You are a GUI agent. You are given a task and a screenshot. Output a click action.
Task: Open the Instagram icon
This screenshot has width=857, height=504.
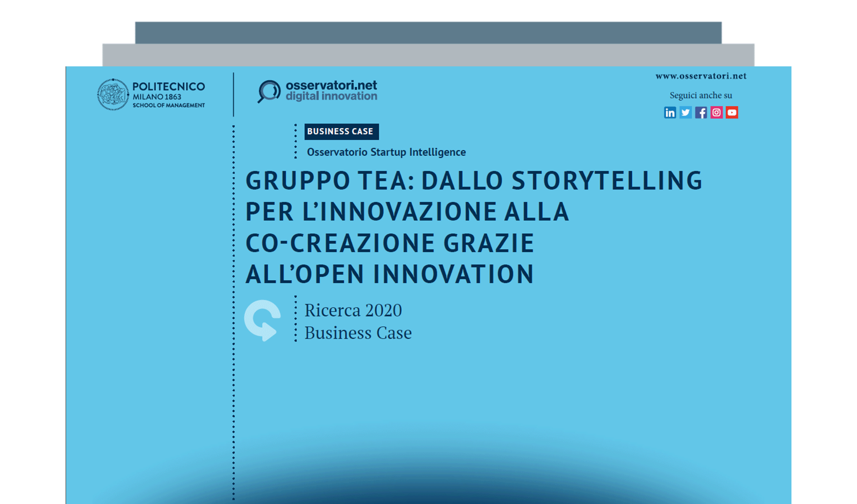click(717, 112)
